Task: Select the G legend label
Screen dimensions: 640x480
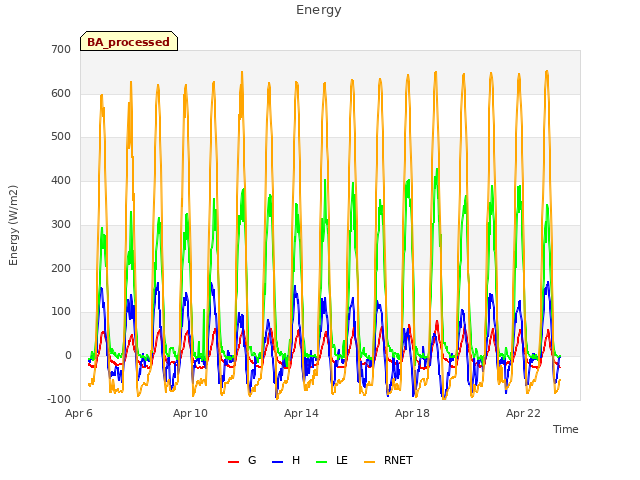Action: [252, 460]
